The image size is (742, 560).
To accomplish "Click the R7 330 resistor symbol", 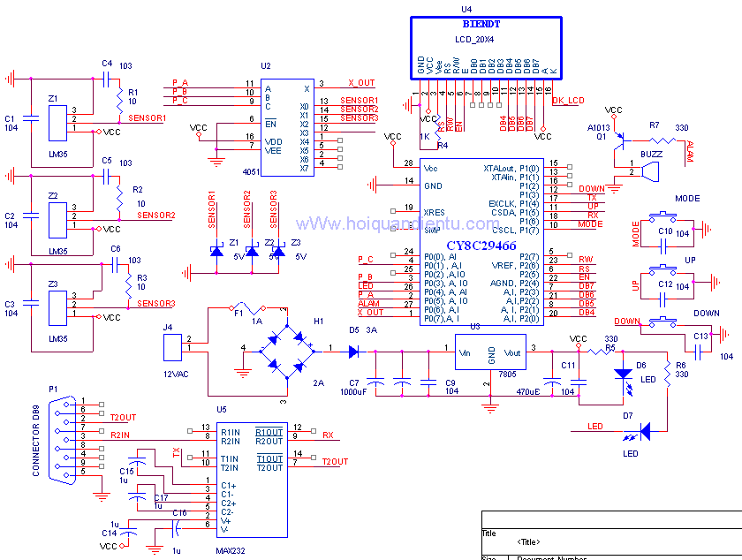I will pos(662,140).
